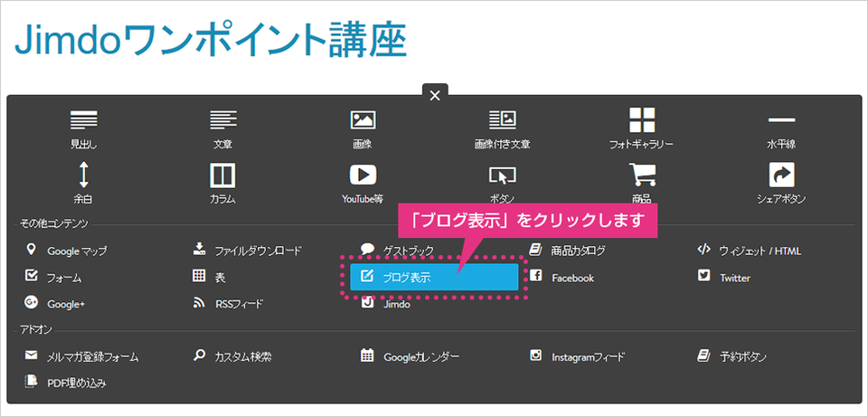Add Facebook element
The height and width of the screenshot is (417, 868).
561,278
